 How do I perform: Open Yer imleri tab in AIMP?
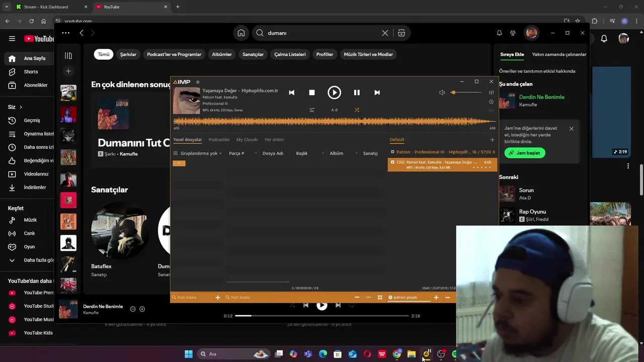coord(274,140)
